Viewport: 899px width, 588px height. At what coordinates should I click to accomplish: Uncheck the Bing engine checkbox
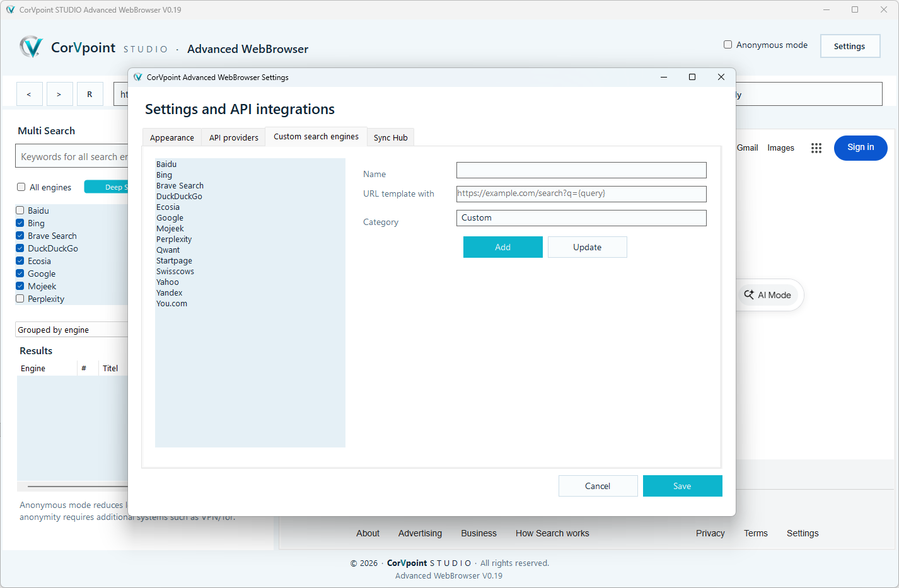click(20, 223)
